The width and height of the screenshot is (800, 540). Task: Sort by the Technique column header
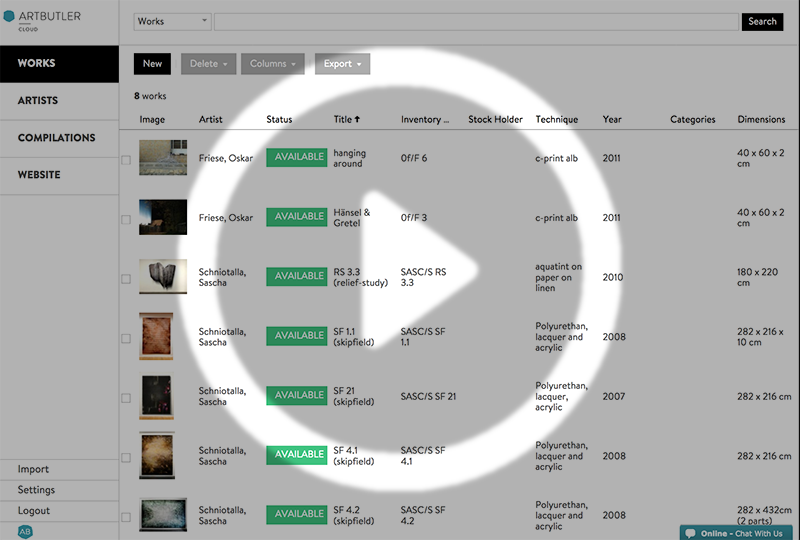click(x=557, y=119)
